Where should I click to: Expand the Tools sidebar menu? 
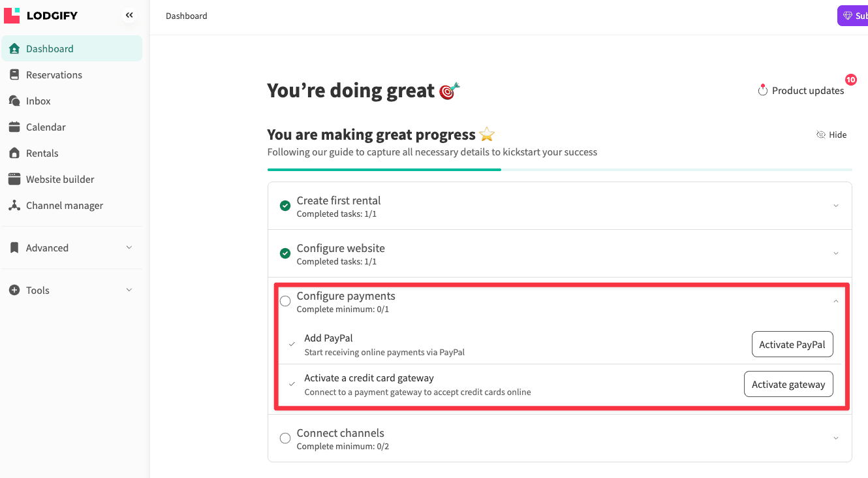tap(72, 290)
